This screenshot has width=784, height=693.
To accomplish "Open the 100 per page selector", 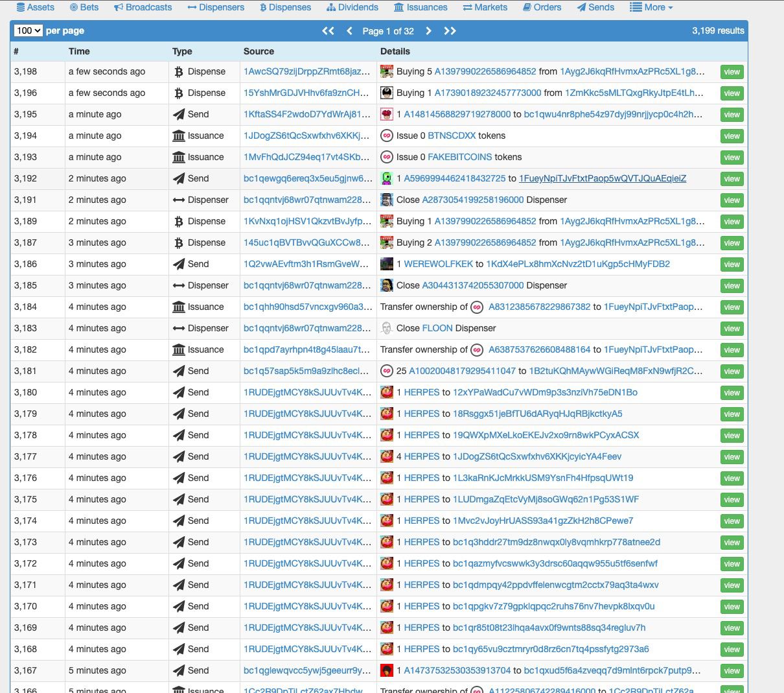I will coord(29,30).
